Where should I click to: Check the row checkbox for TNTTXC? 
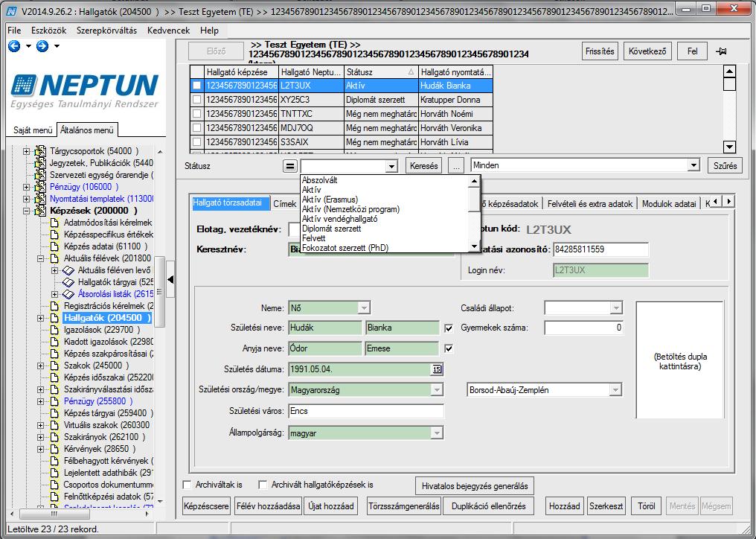click(196, 114)
